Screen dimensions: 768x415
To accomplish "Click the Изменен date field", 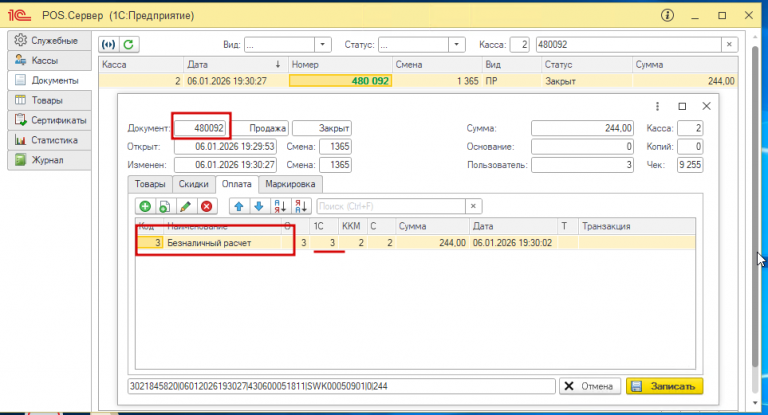I will pos(225,165).
